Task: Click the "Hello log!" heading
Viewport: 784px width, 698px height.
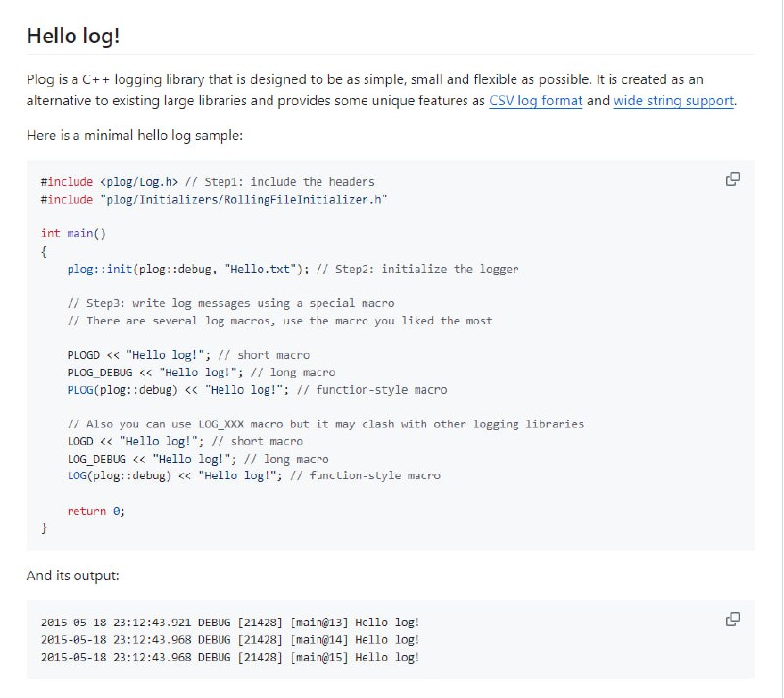Action: click(x=73, y=36)
